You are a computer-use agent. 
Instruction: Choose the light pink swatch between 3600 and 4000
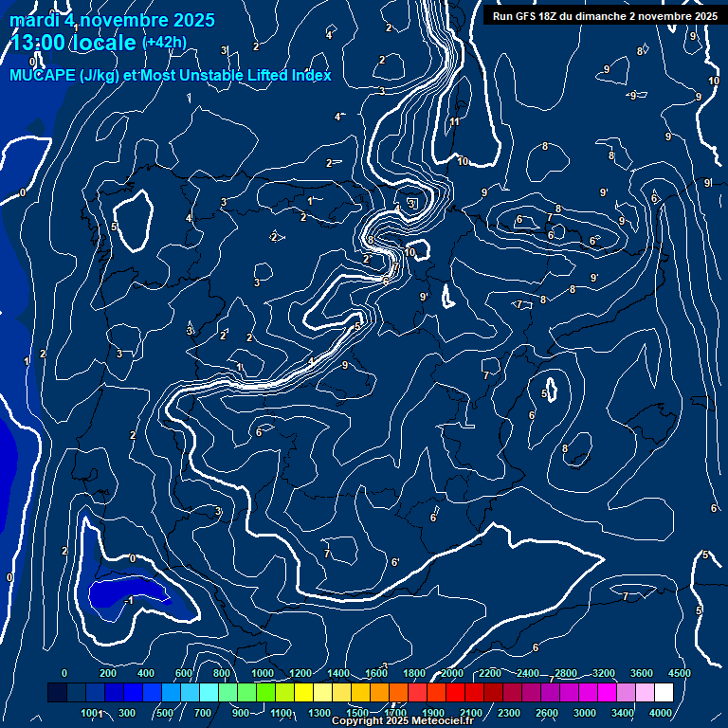pos(645,692)
